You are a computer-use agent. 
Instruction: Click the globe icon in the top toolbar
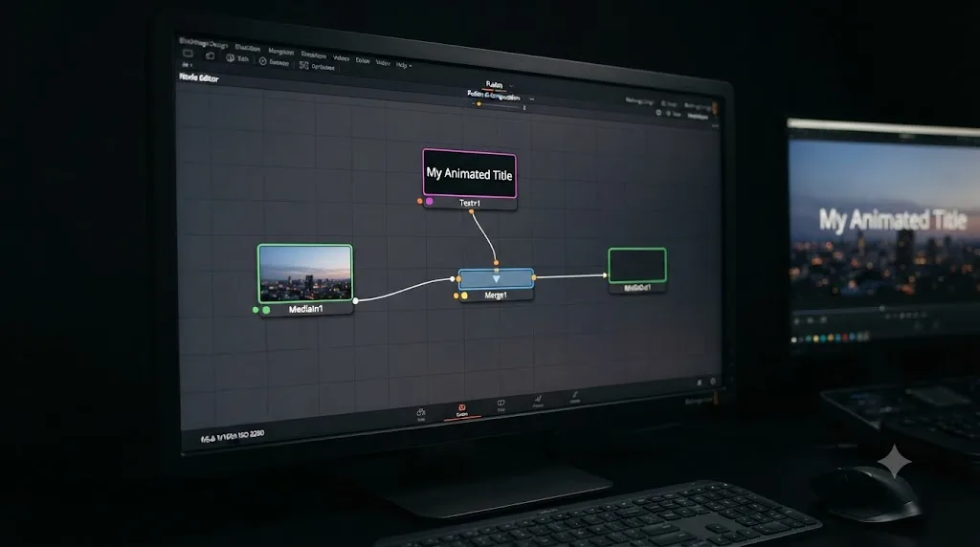point(230,58)
